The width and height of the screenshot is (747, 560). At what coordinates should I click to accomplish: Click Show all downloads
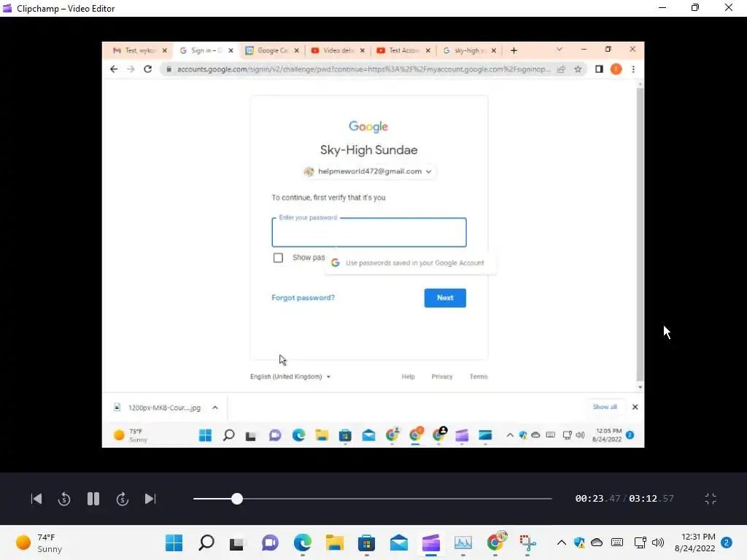click(x=605, y=407)
